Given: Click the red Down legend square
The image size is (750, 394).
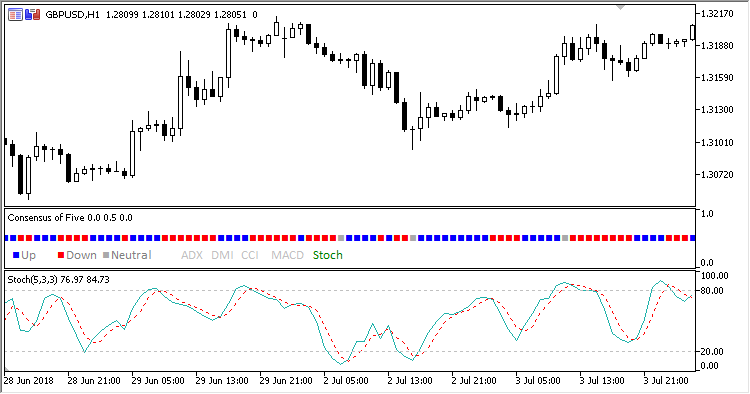Looking at the screenshot, I should point(61,255).
